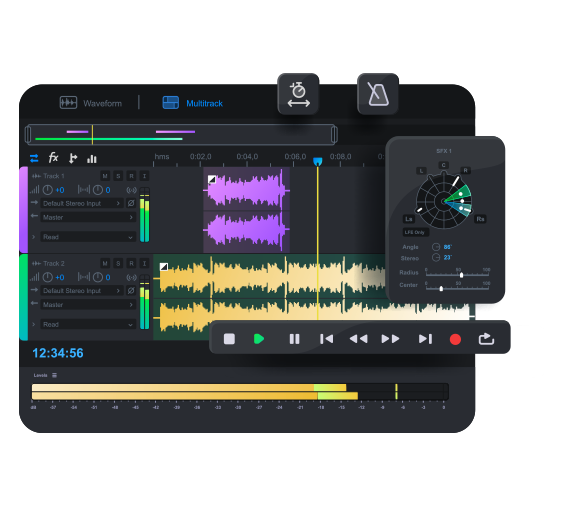Click the R speaker button in panner

465,171
